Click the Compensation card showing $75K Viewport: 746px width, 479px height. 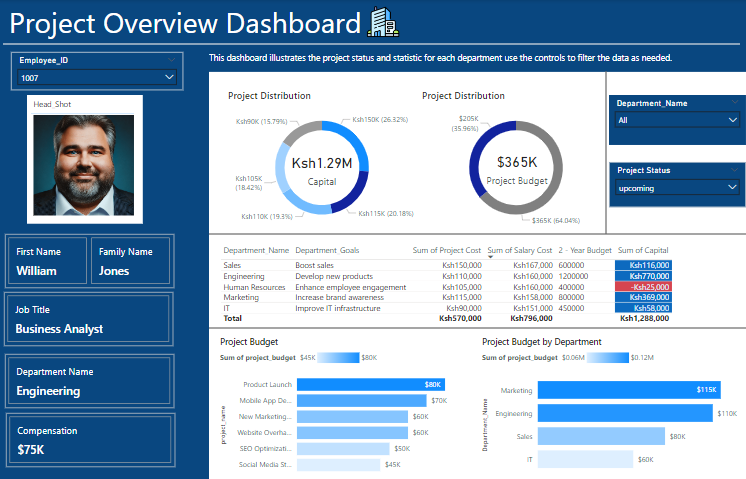point(90,440)
